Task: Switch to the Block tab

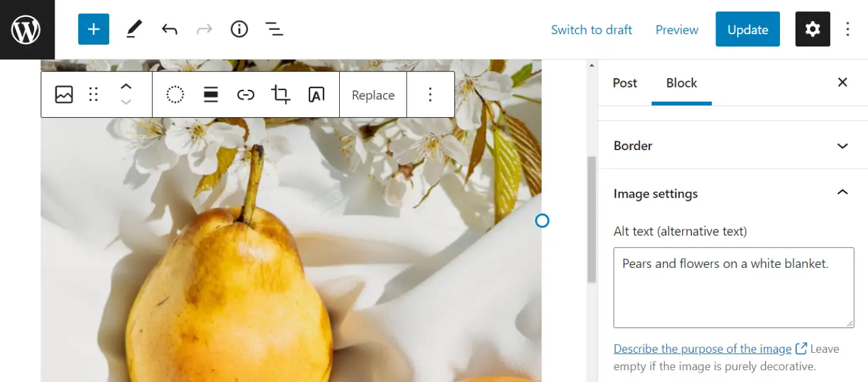Action: click(x=681, y=83)
